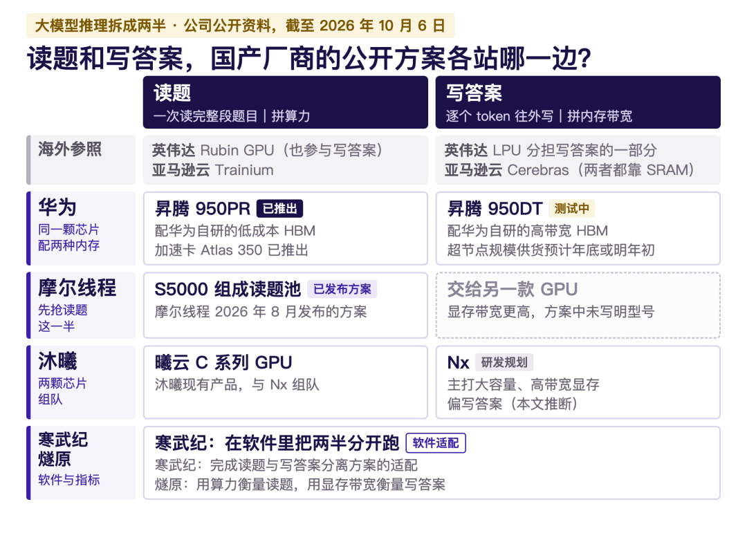Click 主打大容量、高带宽显存 text
This screenshot has height=560, width=747.
tap(523, 385)
